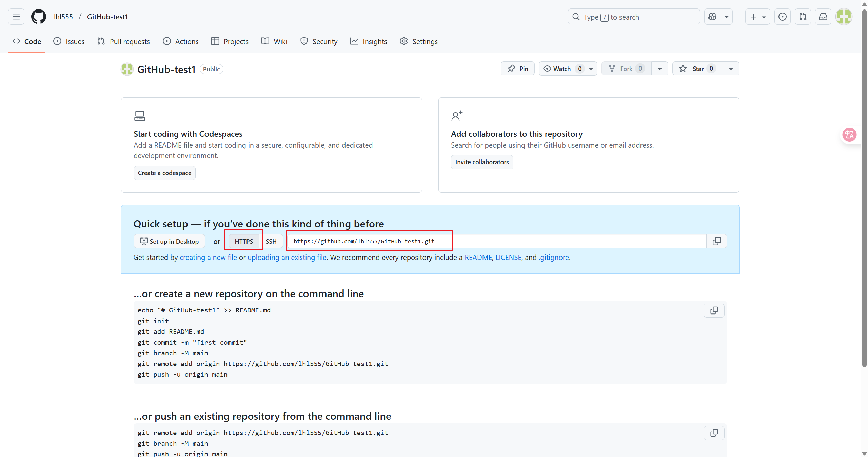
Task: Open GitHub-test1 breadcrumb link
Action: pos(107,17)
